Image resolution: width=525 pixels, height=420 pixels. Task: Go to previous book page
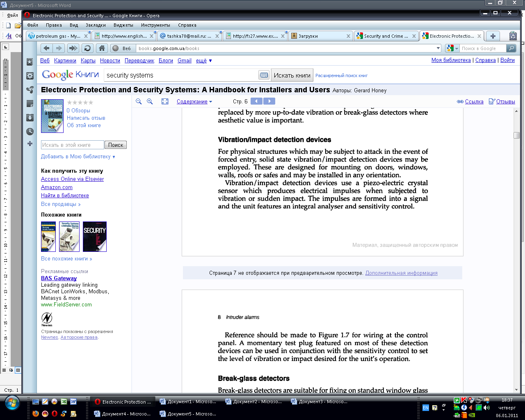click(256, 101)
